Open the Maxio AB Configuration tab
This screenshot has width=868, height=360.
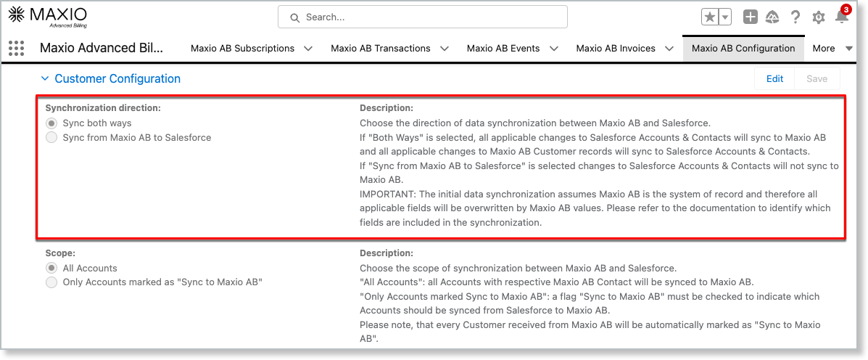tap(743, 49)
